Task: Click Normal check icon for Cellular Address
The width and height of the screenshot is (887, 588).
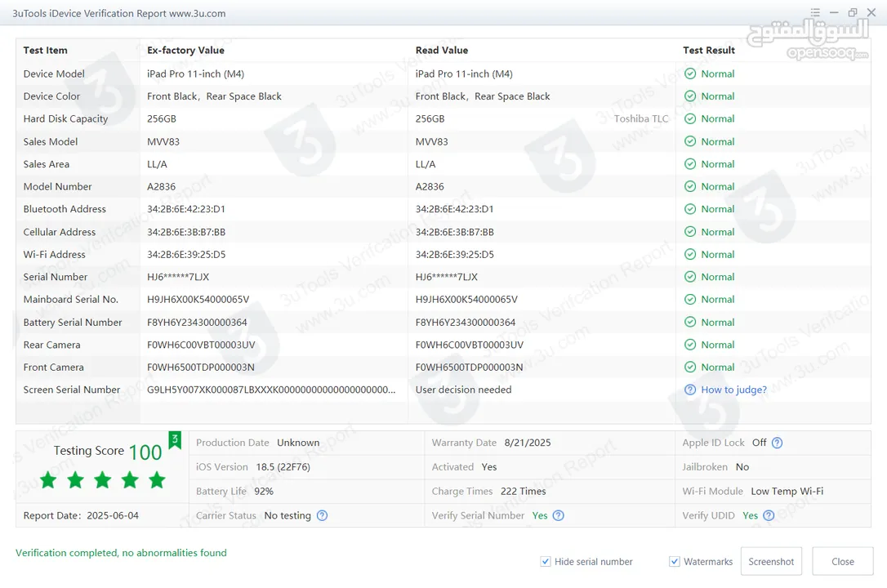Action: tap(690, 232)
